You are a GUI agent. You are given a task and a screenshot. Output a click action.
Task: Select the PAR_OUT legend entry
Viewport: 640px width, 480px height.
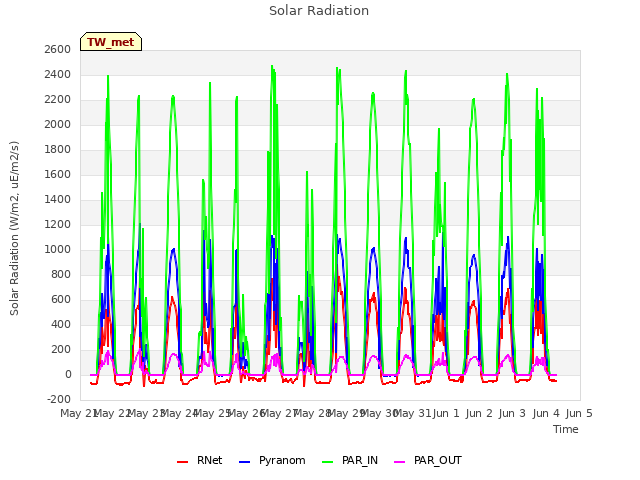pos(428,460)
